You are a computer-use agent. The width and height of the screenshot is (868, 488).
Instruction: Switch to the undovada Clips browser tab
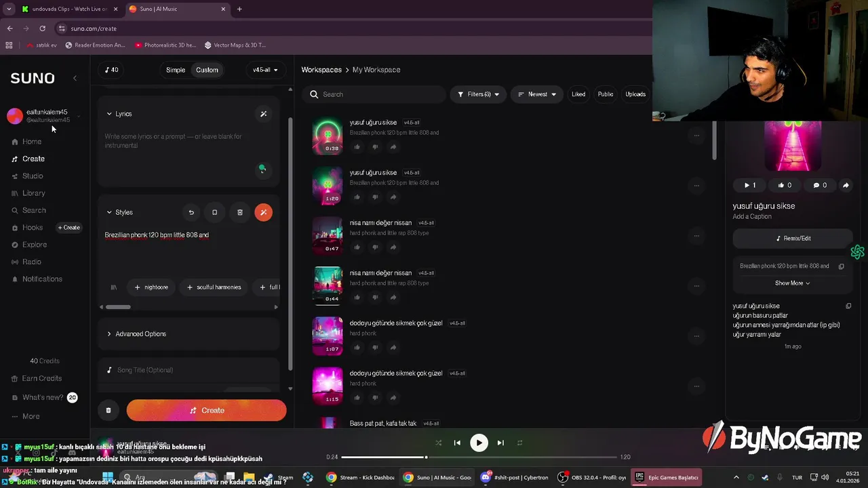(x=69, y=9)
